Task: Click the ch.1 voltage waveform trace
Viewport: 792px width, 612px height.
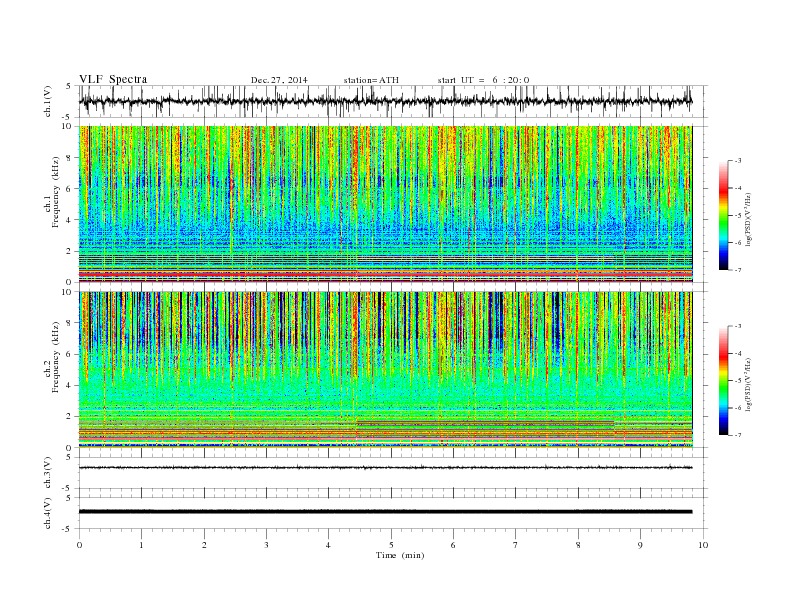Action: click(x=385, y=101)
